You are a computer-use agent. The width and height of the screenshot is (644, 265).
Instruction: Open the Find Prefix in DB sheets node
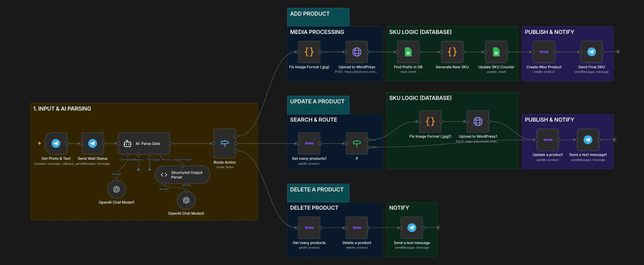pyautogui.click(x=408, y=52)
